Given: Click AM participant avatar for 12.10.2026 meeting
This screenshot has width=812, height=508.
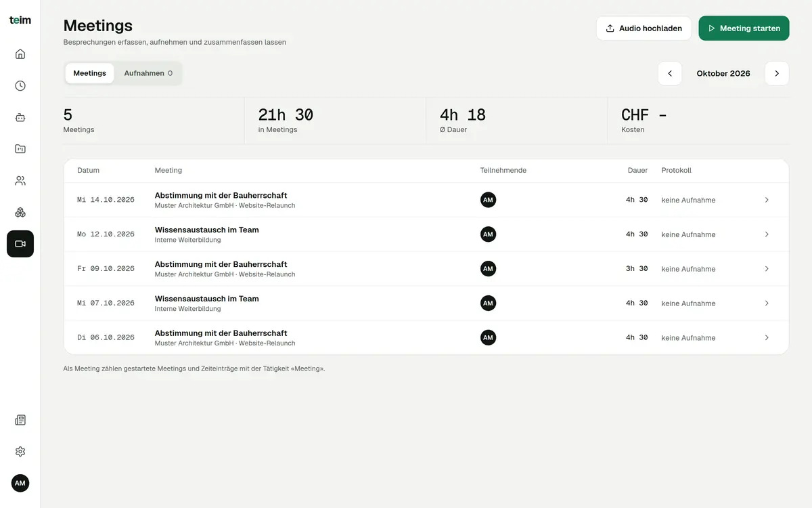Looking at the screenshot, I should pyautogui.click(x=488, y=234).
